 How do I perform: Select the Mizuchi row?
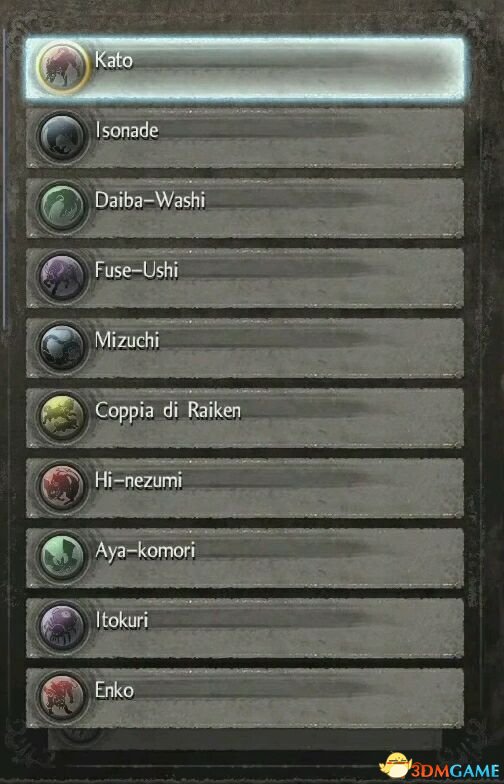tap(245, 348)
